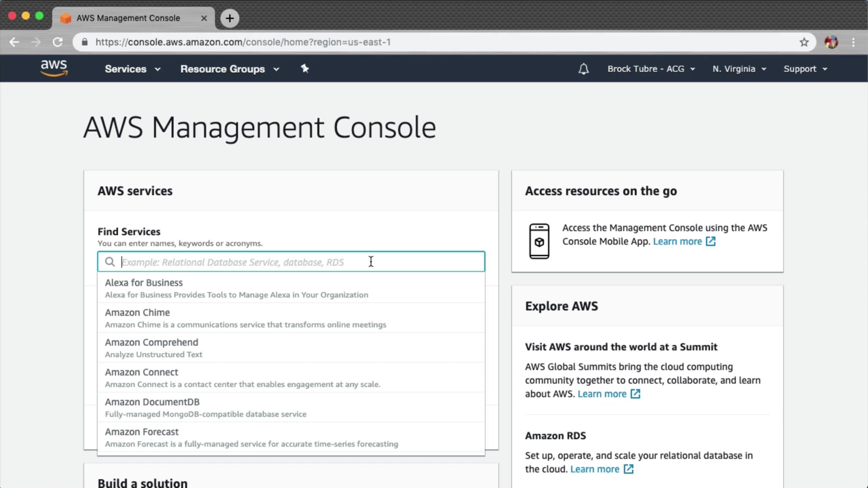Open the N. Virginia region selector
The height and width of the screenshot is (488, 868).
739,69
